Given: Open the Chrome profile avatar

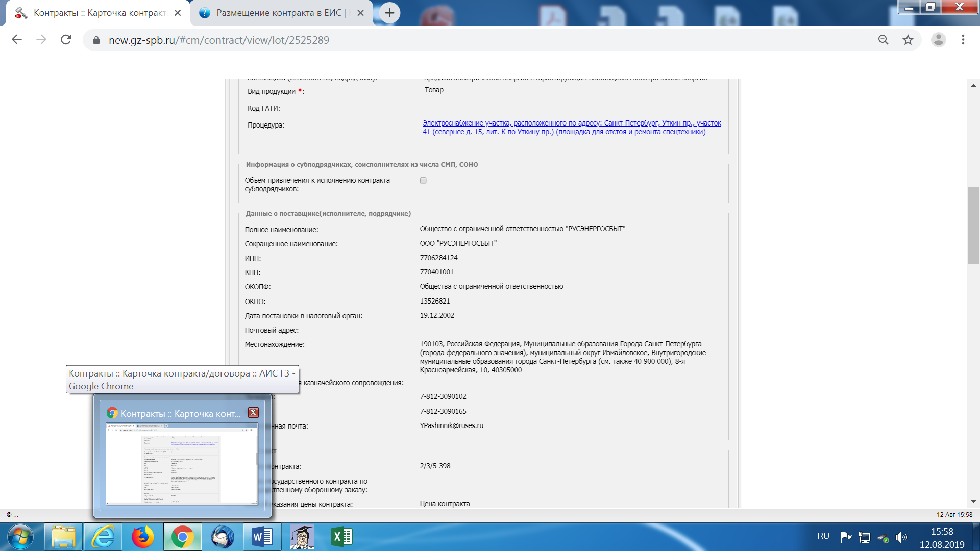Looking at the screenshot, I should (x=938, y=40).
